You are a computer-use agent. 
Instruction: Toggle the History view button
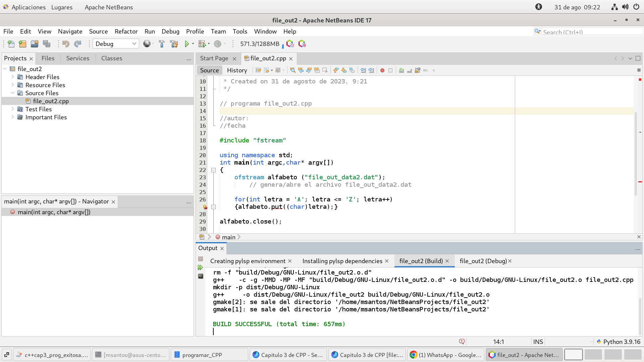(237, 70)
